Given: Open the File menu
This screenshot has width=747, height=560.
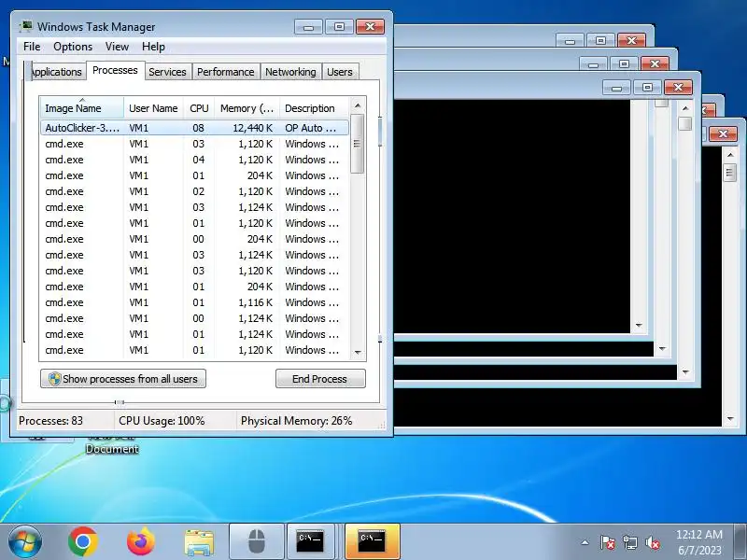Looking at the screenshot, I should (x=32, y=47).
